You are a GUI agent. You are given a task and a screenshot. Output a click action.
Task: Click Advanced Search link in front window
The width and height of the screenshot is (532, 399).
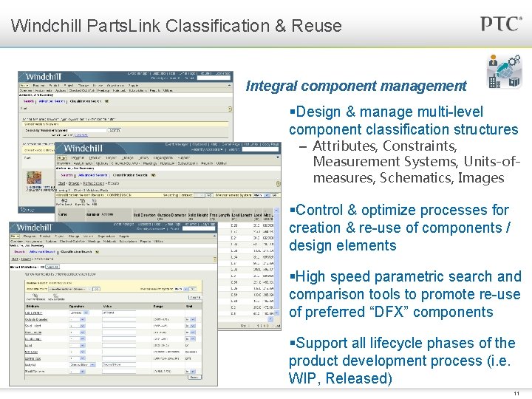(x=42, y=252)
